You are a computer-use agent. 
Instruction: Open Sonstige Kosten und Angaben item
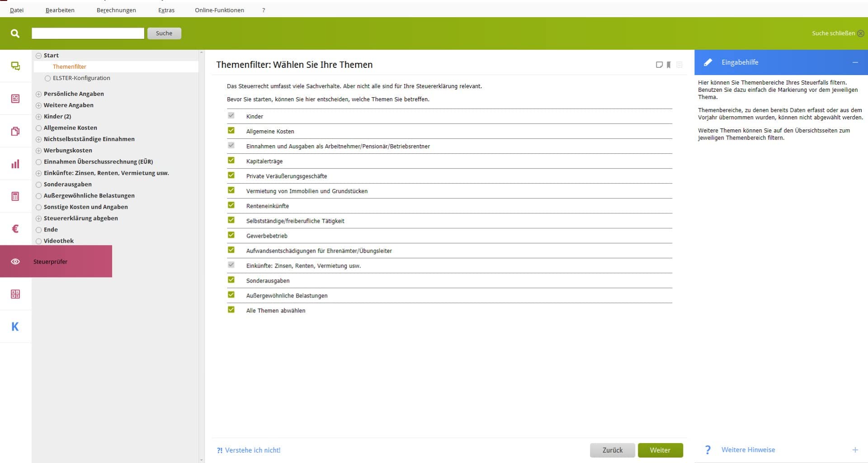[85, 207]
